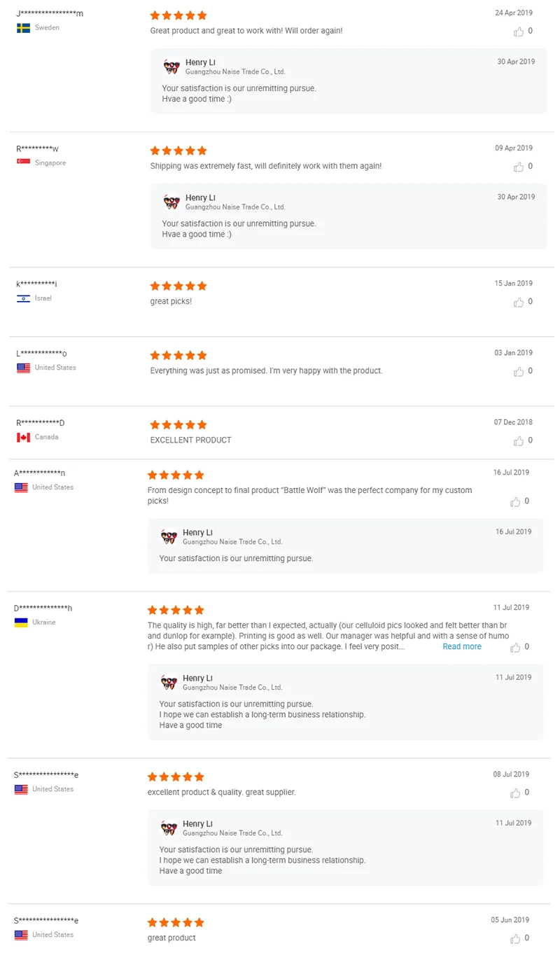Thumbs-up the "Everything was just as promised" review
This screenshot has height=953, width=560.
(x=519, y=371)
